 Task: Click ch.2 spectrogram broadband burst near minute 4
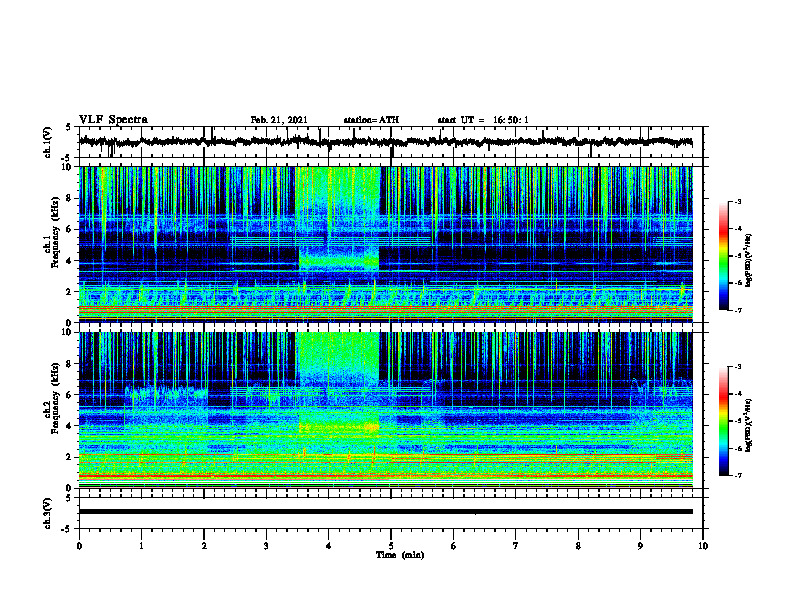click(337, 383)
